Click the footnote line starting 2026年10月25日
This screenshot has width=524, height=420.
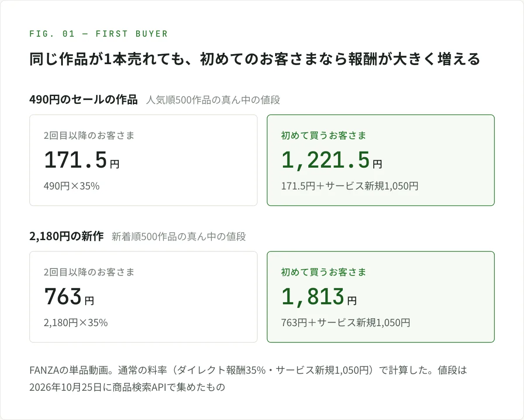(x=127, y=387)
